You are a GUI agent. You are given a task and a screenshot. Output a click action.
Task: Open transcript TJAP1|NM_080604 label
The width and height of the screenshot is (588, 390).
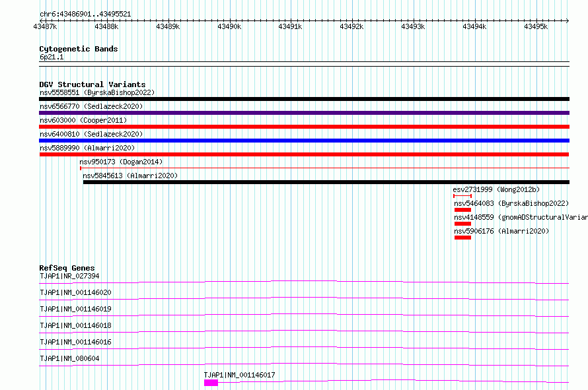[69, 358]
